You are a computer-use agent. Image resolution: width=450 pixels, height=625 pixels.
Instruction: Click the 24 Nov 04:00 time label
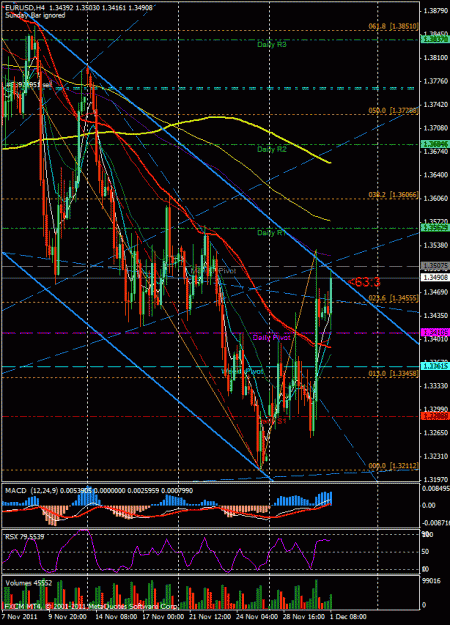[x=255, y=616]
